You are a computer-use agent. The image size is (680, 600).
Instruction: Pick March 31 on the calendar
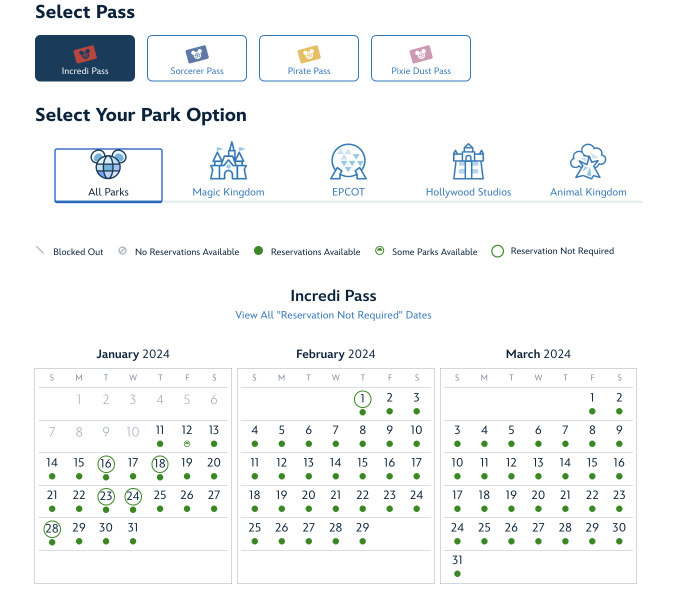tap(457, 560)
